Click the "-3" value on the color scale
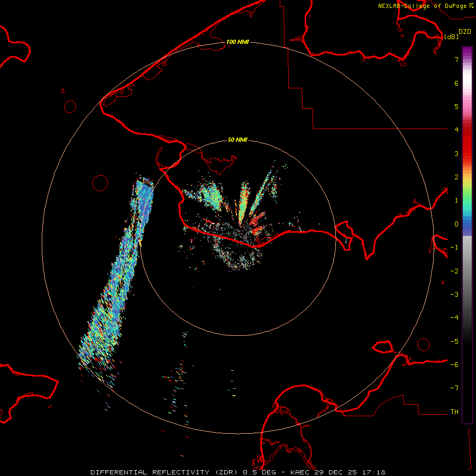The image size is (476, 476). pyautogui.click(x=454, y=295)
